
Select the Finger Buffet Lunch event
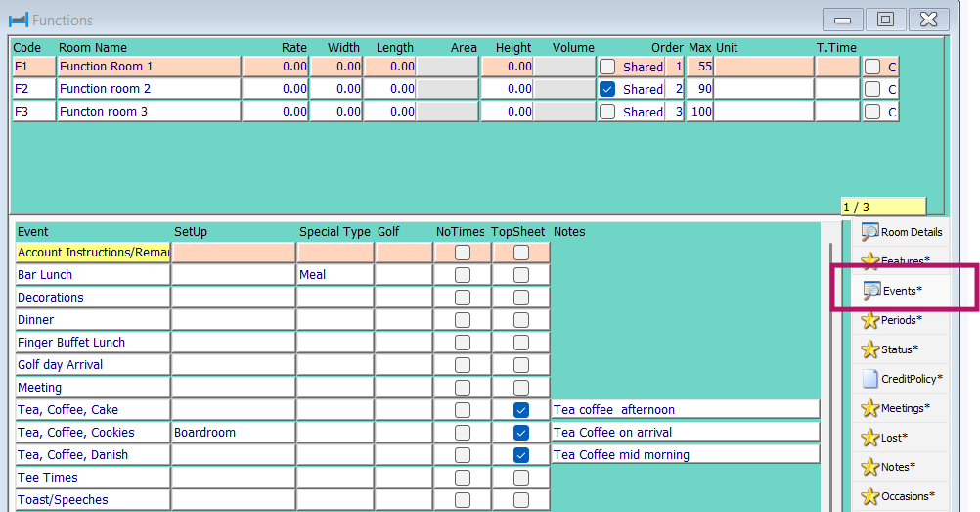pyautogui.click(x=93, y=343)
